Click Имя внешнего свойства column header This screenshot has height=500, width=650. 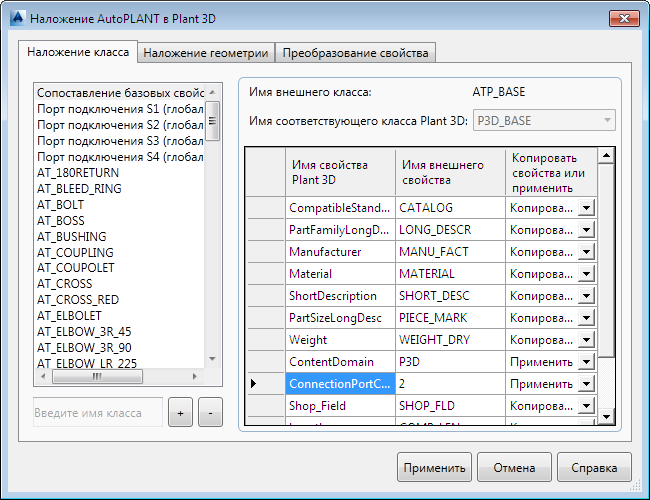[x=450, y=172]
